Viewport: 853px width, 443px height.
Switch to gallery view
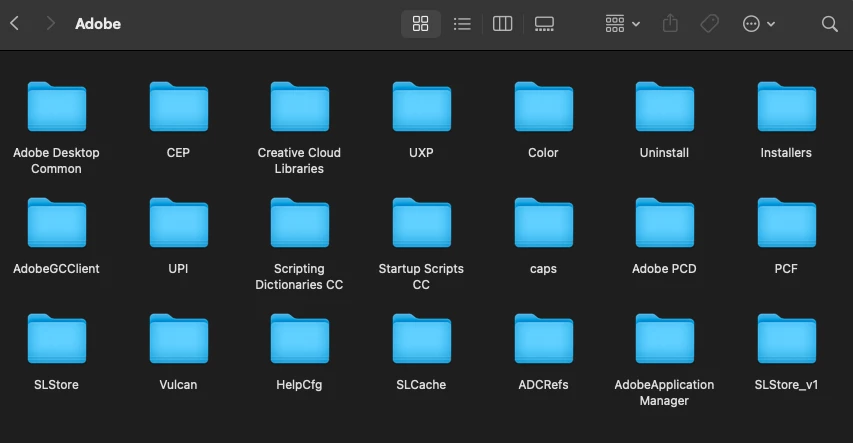pyautogui.click(x=544, y=23)
